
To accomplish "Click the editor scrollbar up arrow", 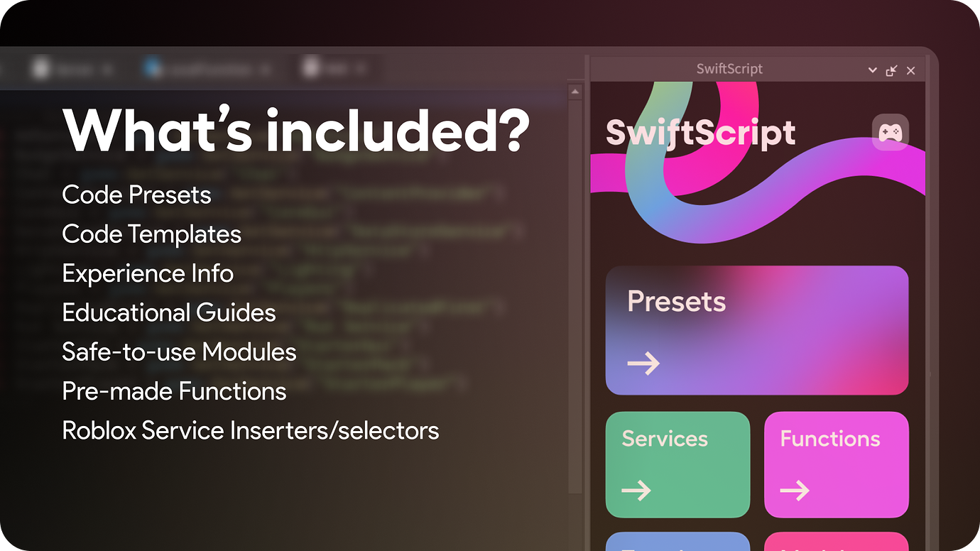I will pyautogui.click(x=575, y=92).
